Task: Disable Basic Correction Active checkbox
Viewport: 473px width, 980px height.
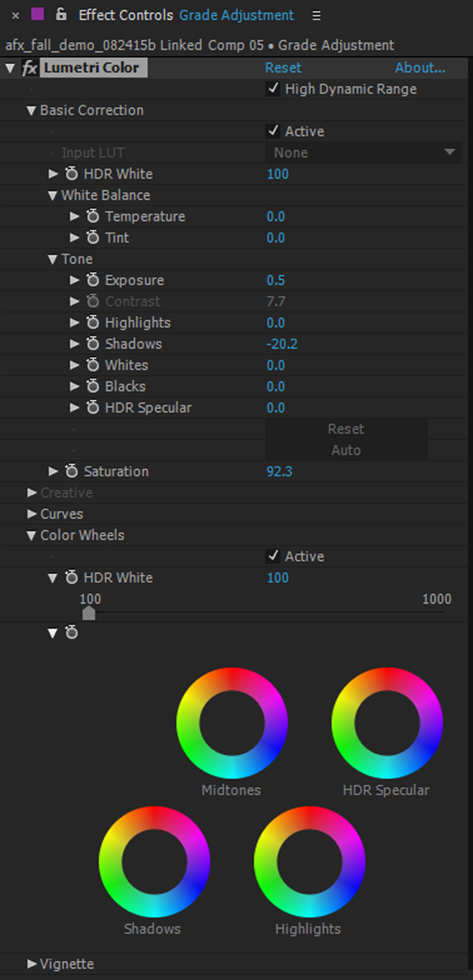Action: [x=273, y=131]
